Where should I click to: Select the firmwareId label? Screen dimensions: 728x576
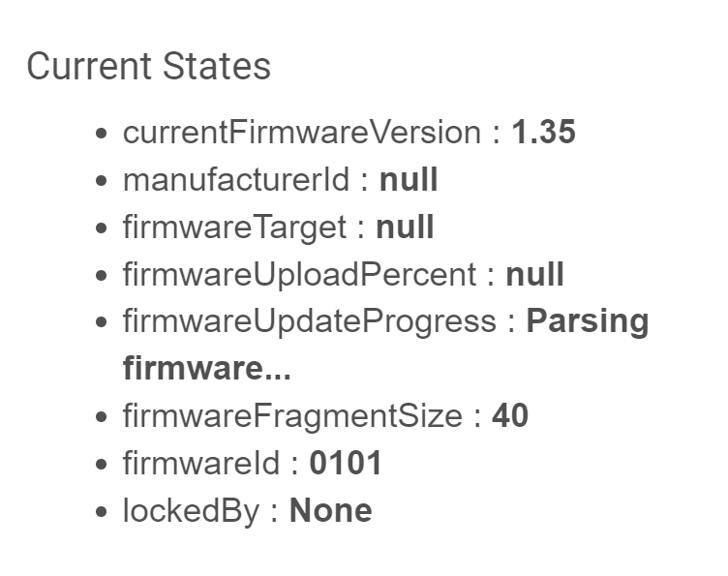[x=201, y=463]
